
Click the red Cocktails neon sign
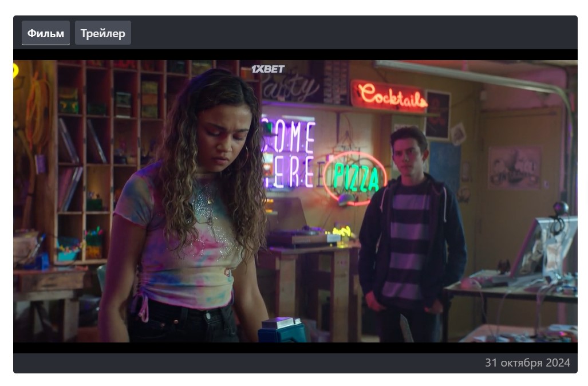pyautogui.click(x=392, y=96)
